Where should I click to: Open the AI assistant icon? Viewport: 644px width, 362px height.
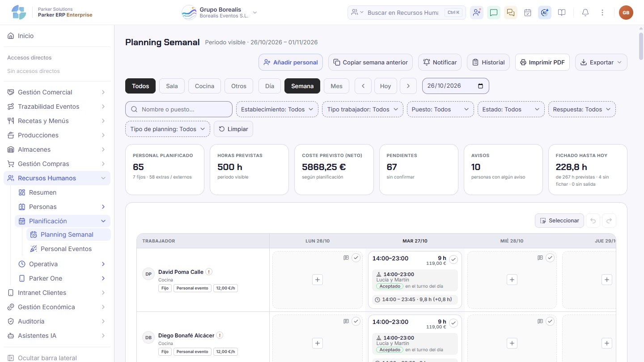coord(545,13)
